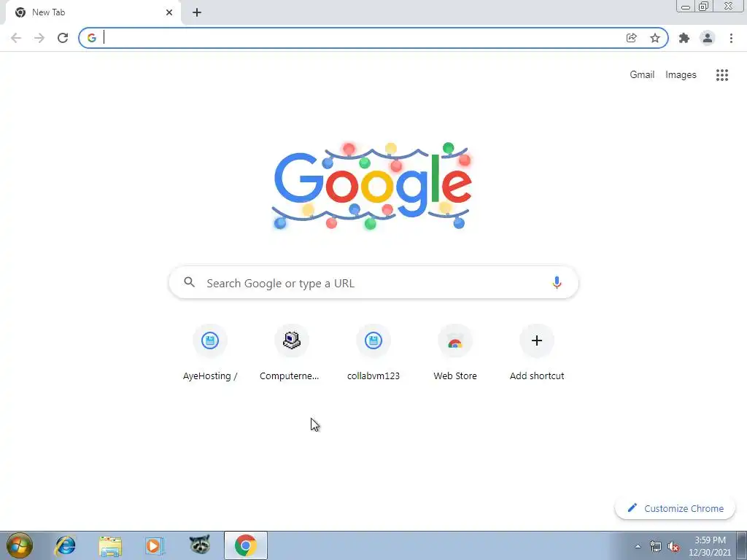Viewport: 747px width, 560px height.
Task: Open the AyeHosting shortcut
Action: 210,353
